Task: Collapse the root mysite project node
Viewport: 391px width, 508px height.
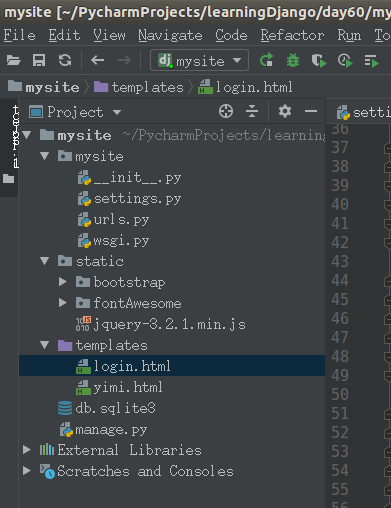Action: click(x=27, y=135)
